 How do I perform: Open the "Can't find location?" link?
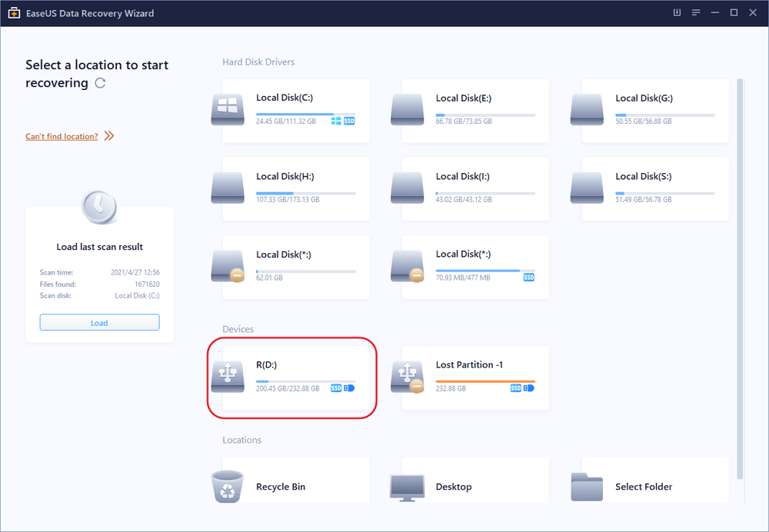tap(62, 136)
